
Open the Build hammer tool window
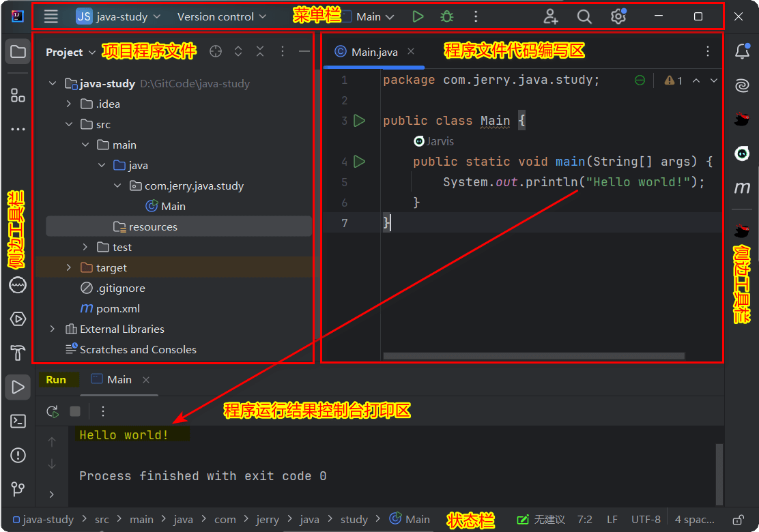18,353
